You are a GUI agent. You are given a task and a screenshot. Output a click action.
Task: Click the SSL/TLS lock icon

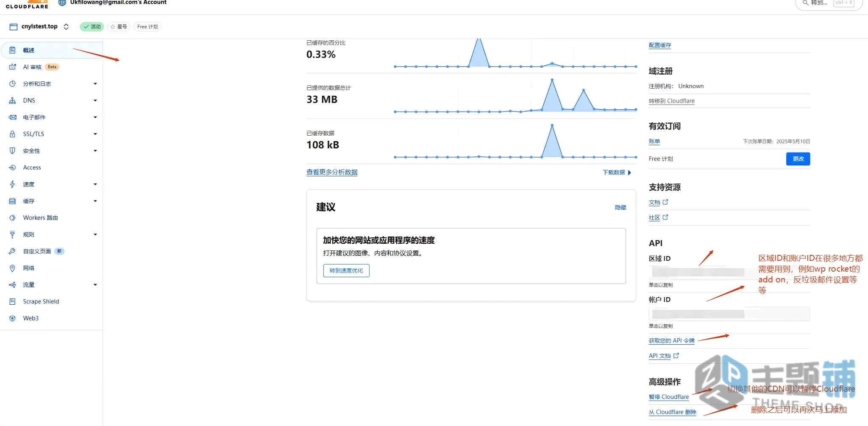(x=12, y=134)
